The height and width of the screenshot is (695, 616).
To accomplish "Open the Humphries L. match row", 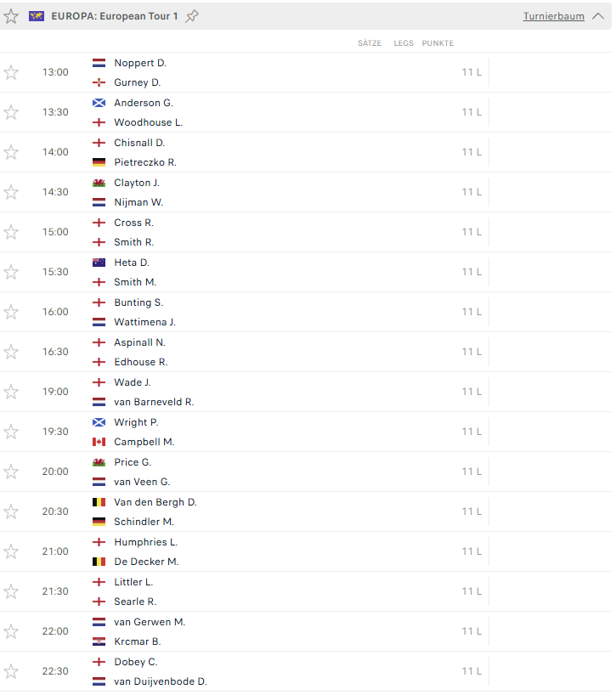I will pos(306,551).
